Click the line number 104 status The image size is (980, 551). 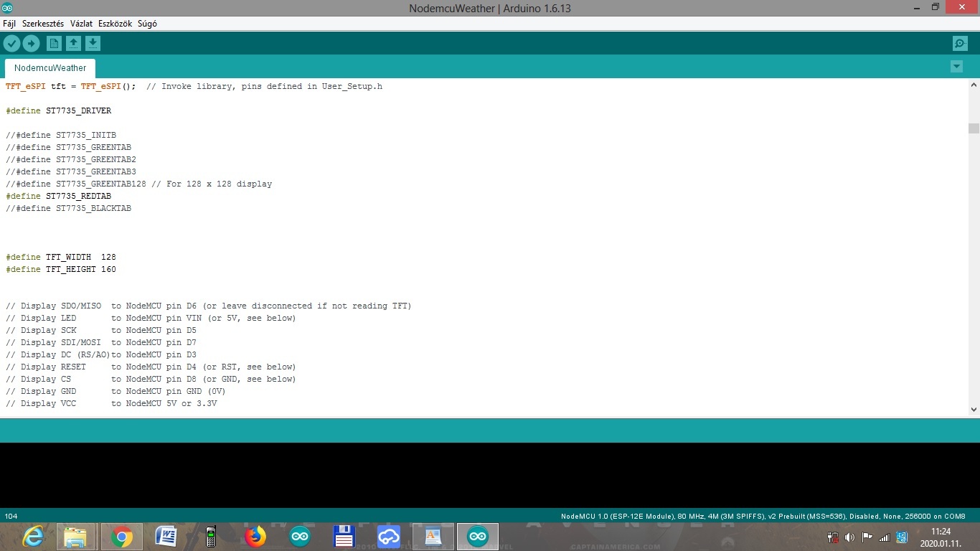(11, 517)
